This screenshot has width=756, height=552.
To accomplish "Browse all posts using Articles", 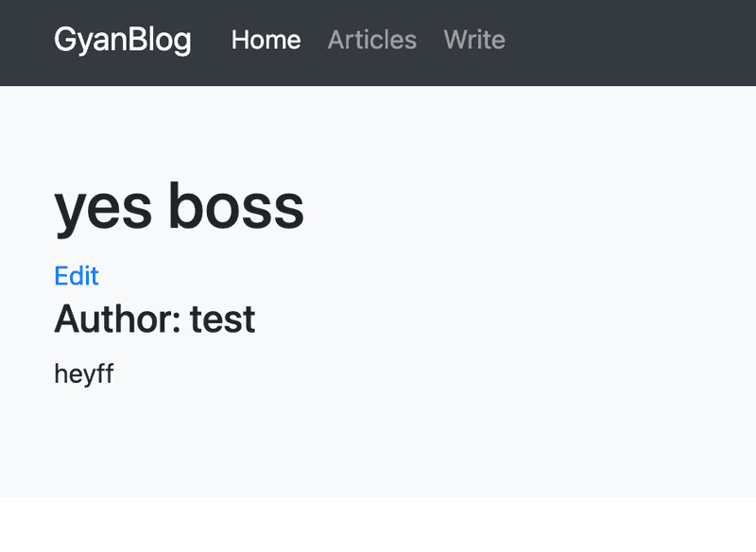I will coord(371,40).
